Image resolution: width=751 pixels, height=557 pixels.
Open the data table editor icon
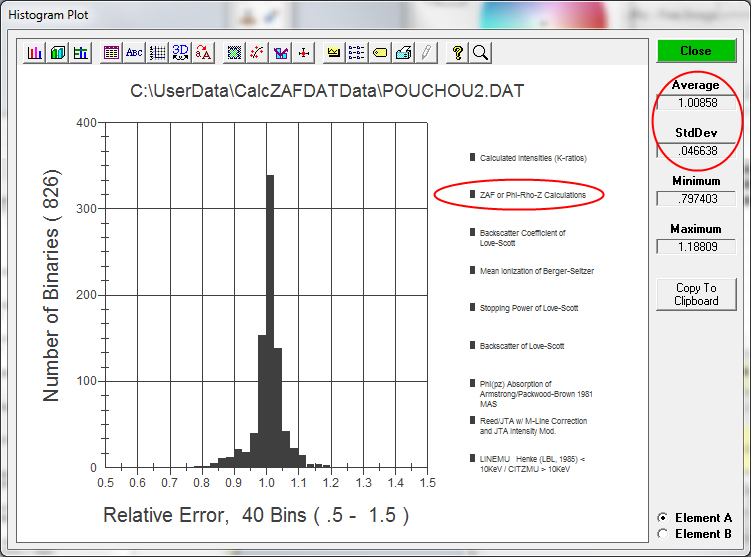(x=111, y=52)
